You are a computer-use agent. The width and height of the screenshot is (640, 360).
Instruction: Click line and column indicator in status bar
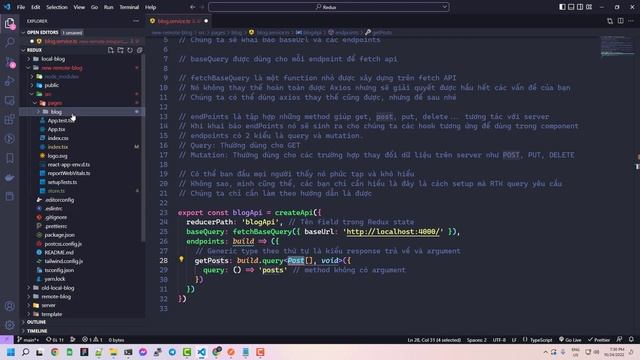coord(434,340)
